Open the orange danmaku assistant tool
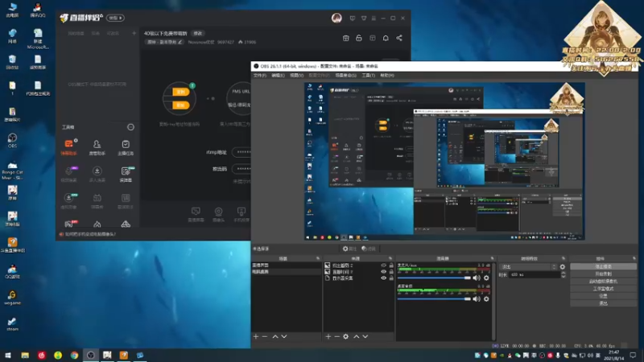The image size is (644, 362). click(68, 147)
